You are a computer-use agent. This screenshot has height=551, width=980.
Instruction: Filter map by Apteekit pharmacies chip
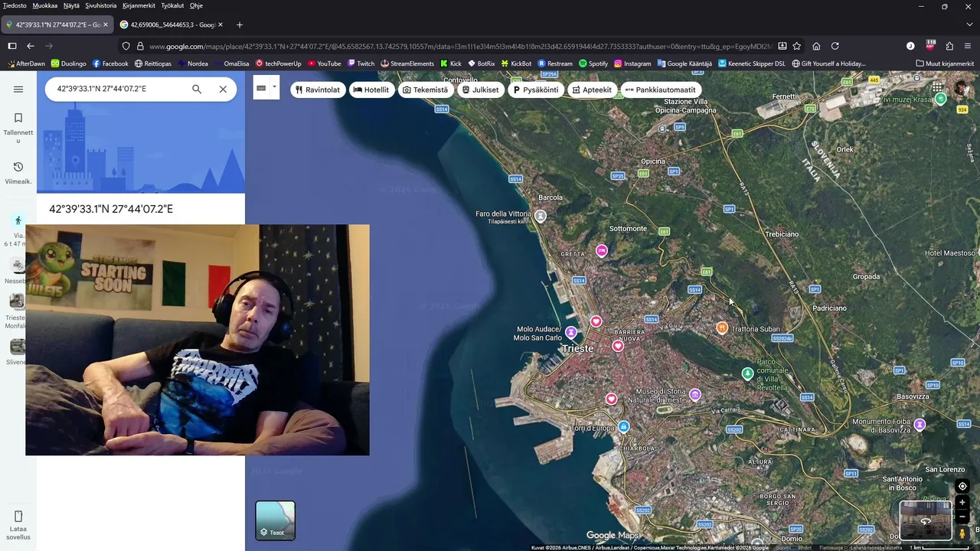coord(592,90)
